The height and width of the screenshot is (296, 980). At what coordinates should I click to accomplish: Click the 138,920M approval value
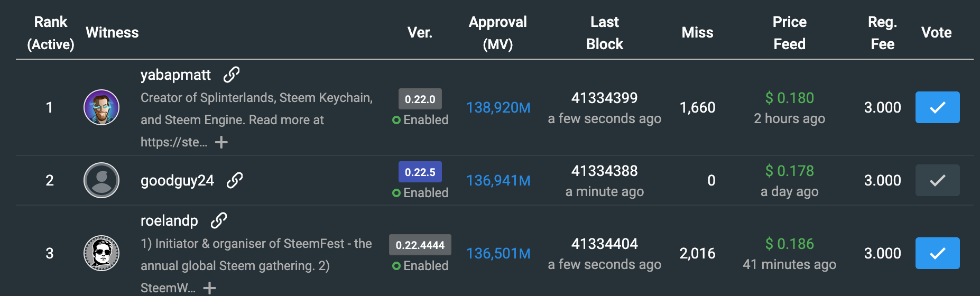pos(498,108)
